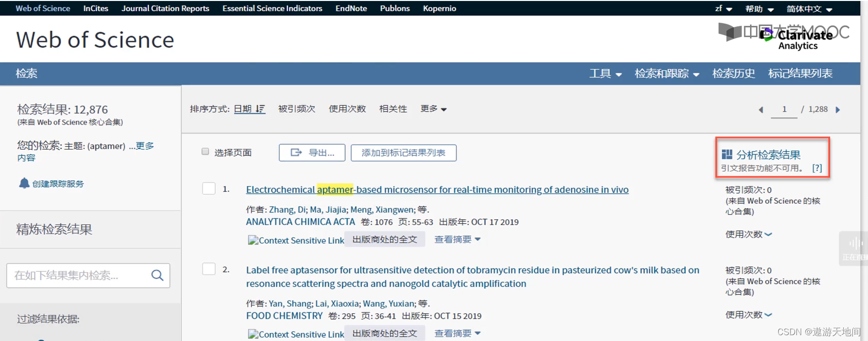Expand 查看摘要 for the adenosine microsensor article
The image size is (868, 341).
point(457,239)
